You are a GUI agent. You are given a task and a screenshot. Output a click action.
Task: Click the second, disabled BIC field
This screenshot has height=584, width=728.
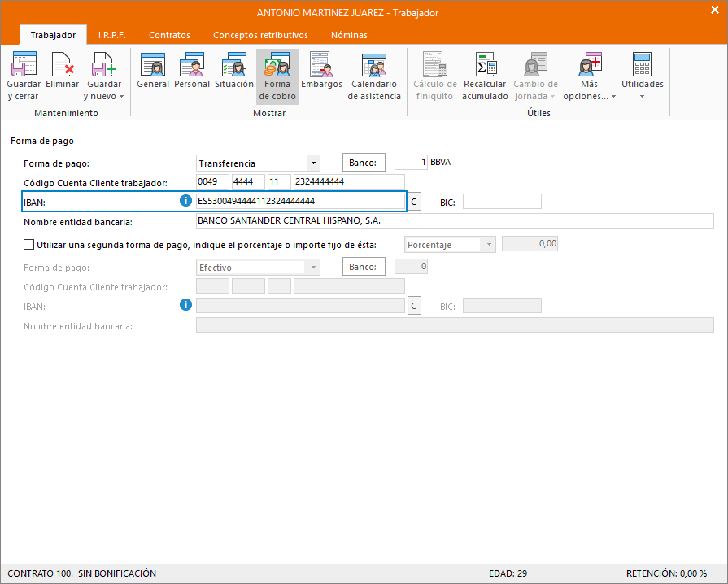click(x=502, y=306)
